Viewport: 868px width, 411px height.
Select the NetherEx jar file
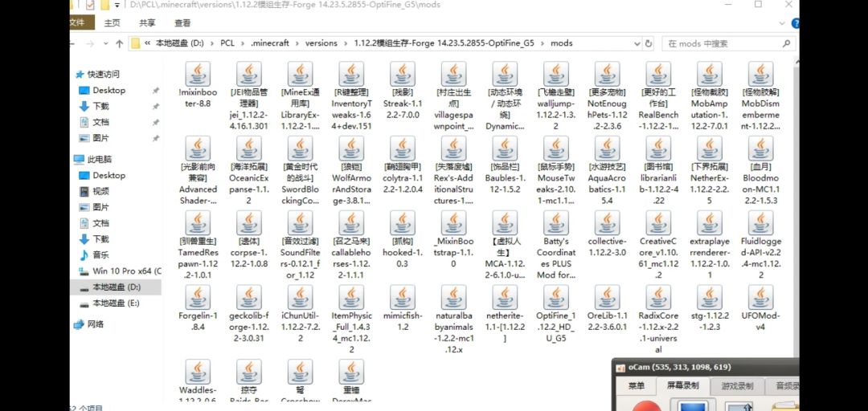pyautogui.click(x=709, y=170)
